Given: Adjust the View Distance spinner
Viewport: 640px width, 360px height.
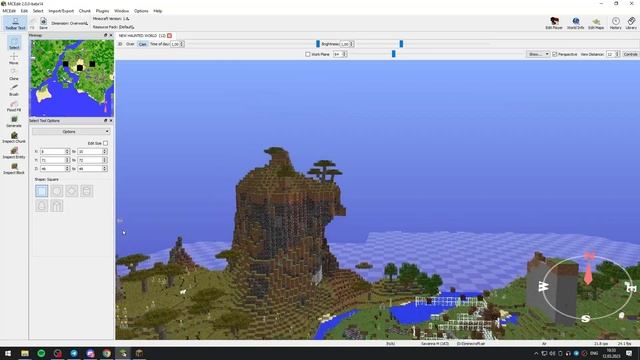Looking at the screenshot, I should pos(613,54).
